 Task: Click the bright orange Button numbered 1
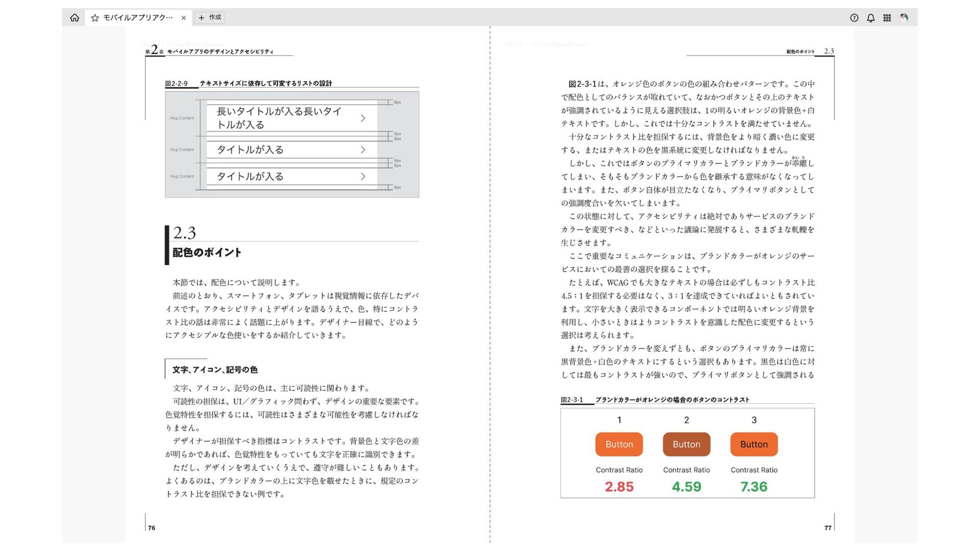[x=619, y=444]
